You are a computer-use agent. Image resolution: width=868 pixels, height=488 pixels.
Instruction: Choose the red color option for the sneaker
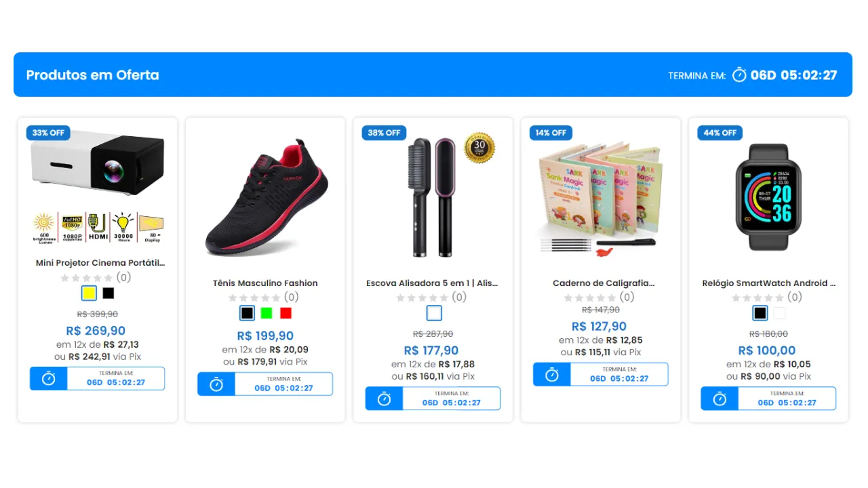tap(285, 313)
